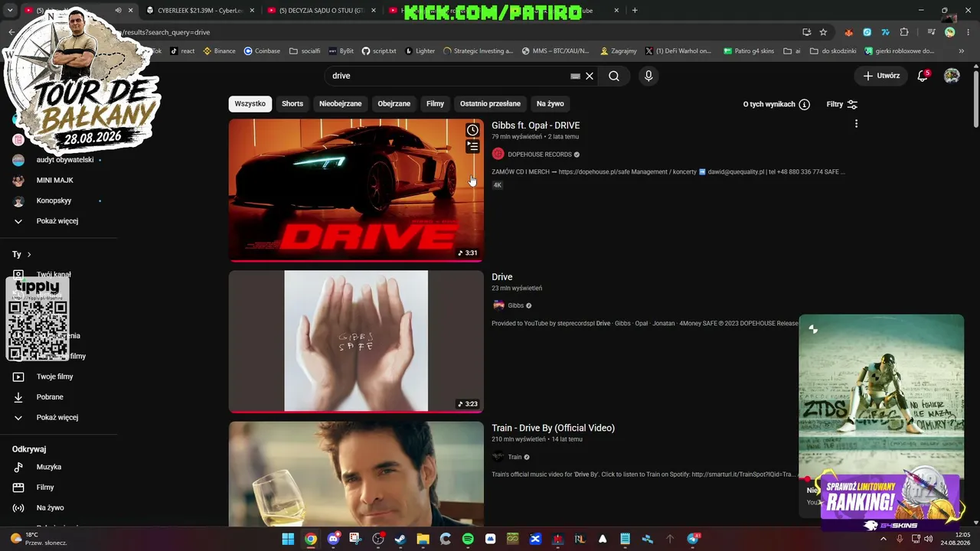This screenshot has width=980, height=551.
Task: Open the MINI MAJK subscription channel
Action: tap(55, 181)
